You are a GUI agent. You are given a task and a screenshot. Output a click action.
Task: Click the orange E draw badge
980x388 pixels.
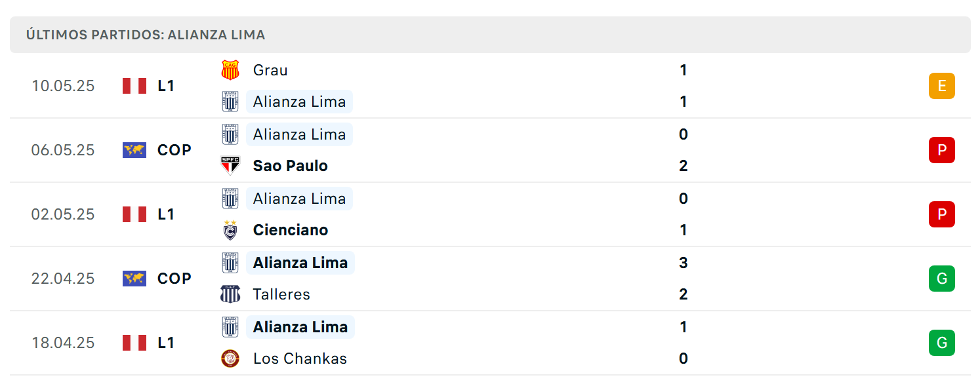click(x=942, y=86)
